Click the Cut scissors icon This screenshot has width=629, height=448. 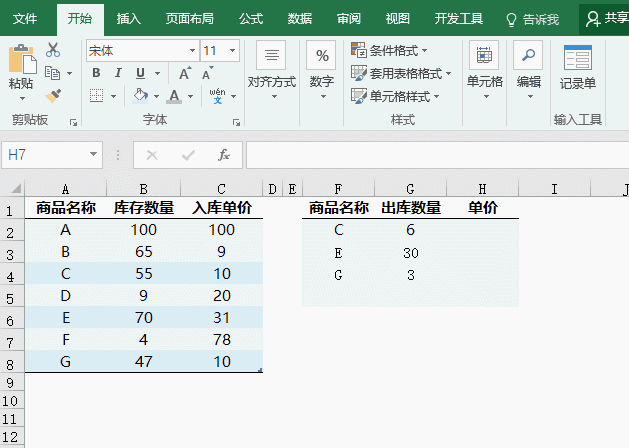(x=53, y=50)
